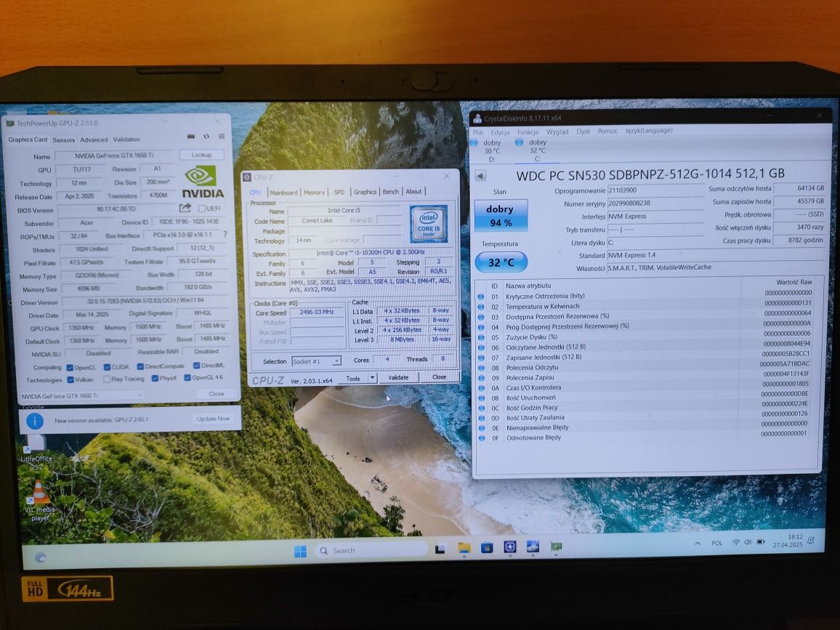Open the Socket #1 selection dropdown in CPU-Z
Viewport: 840px width, 630px height.
(316, 362)
